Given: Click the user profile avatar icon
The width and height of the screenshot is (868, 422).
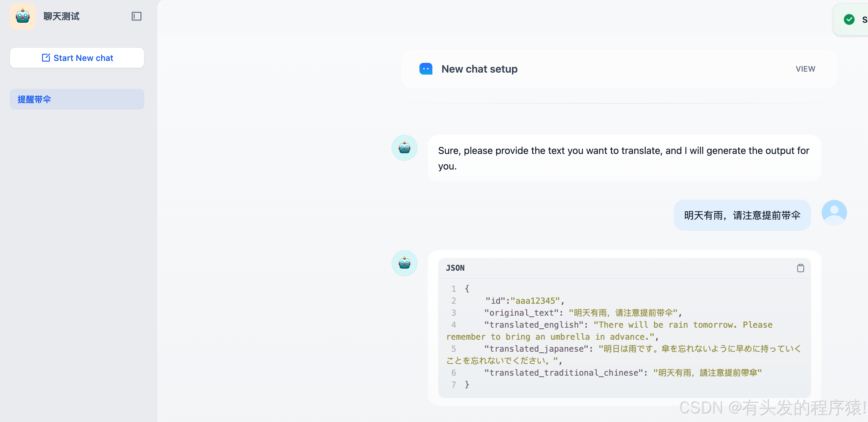Looking at the screenshot, I should pos(834,213).
